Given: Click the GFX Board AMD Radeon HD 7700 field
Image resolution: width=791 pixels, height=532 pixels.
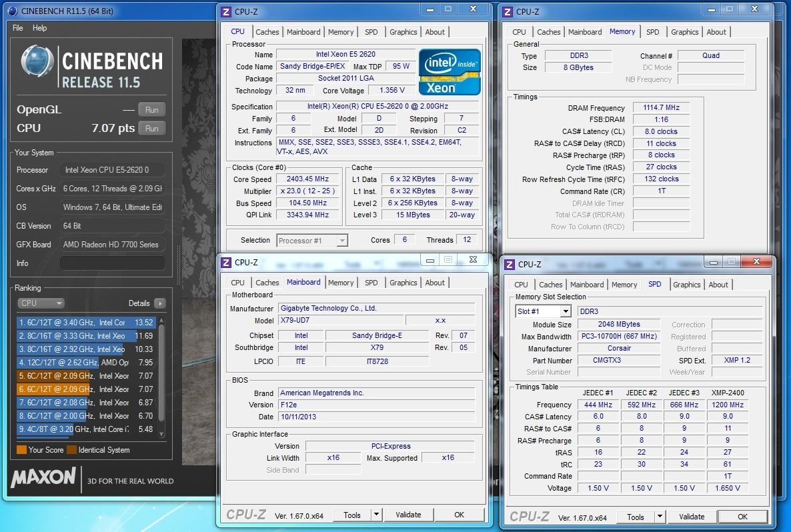Looking at the screenshot, I should coord(113,245).
